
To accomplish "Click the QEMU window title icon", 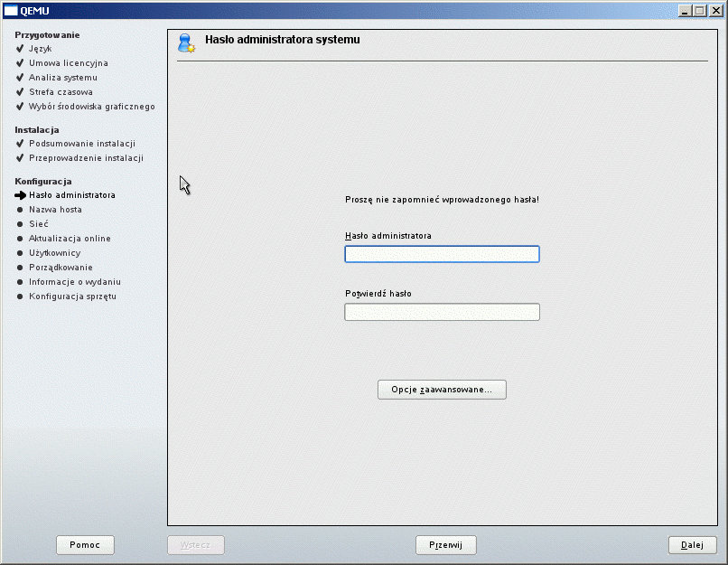I will coord(11,10).
